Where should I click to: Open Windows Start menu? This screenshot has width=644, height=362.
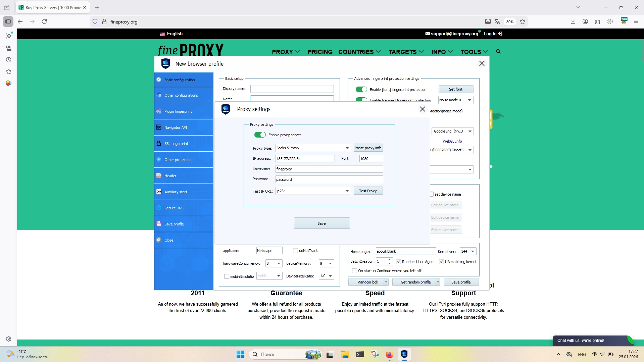241,354
